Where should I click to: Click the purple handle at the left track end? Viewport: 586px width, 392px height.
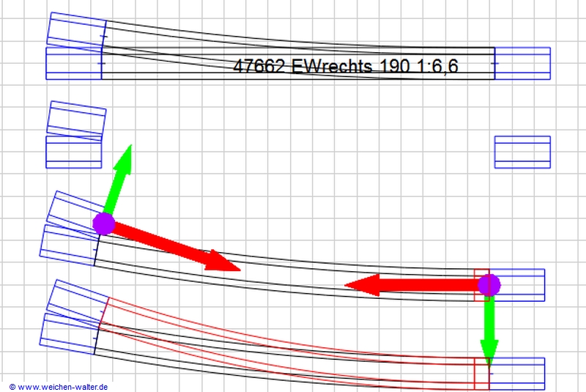104,223
